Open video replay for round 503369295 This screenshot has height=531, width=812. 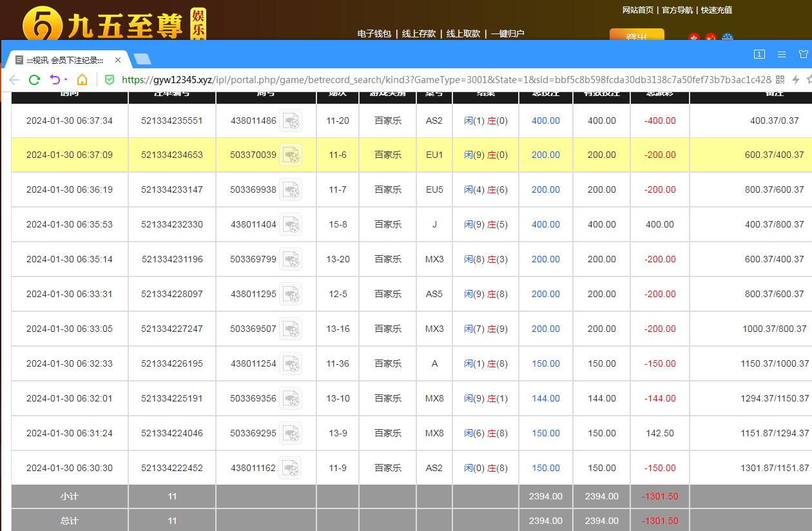click(x=291, y=434)
